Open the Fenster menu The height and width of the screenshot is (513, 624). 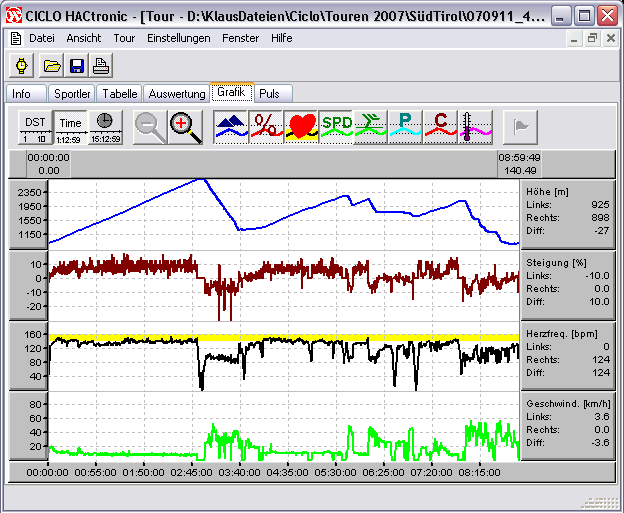[x=240, y=38]
